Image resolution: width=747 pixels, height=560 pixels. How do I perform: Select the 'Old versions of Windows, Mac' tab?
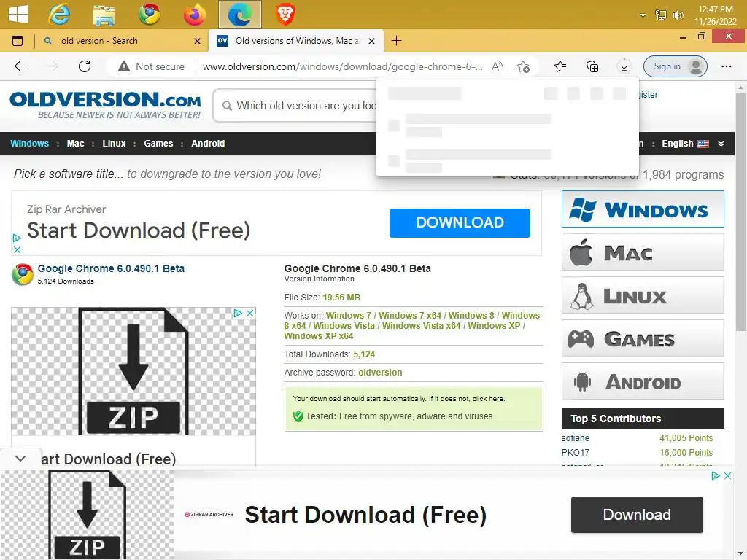[295, 41]
